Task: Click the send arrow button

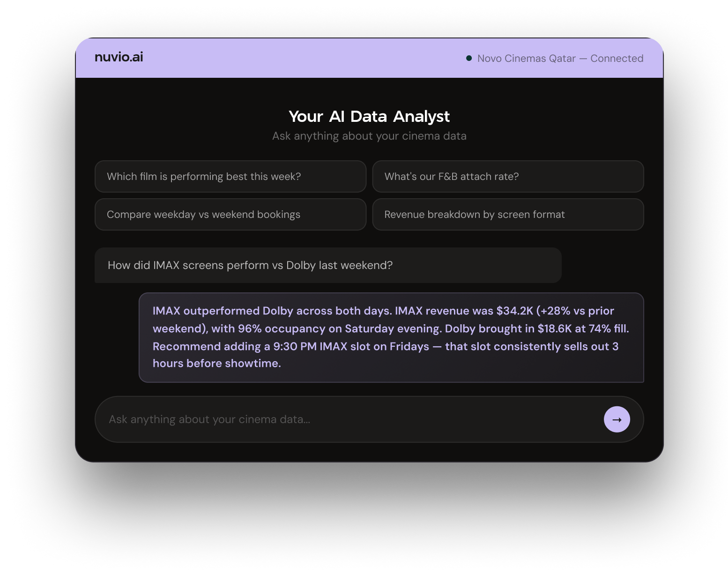Action: pyautogui.click(x=617, y=419)
